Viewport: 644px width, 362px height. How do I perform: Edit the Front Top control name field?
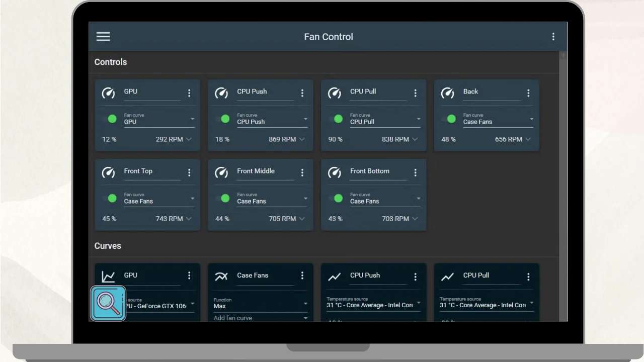pos(152,171)
